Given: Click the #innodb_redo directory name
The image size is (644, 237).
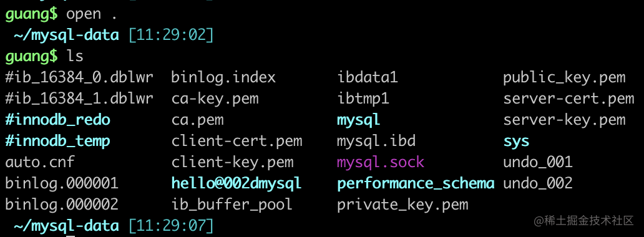Looking at the screenshot, I should click(58, 120).
